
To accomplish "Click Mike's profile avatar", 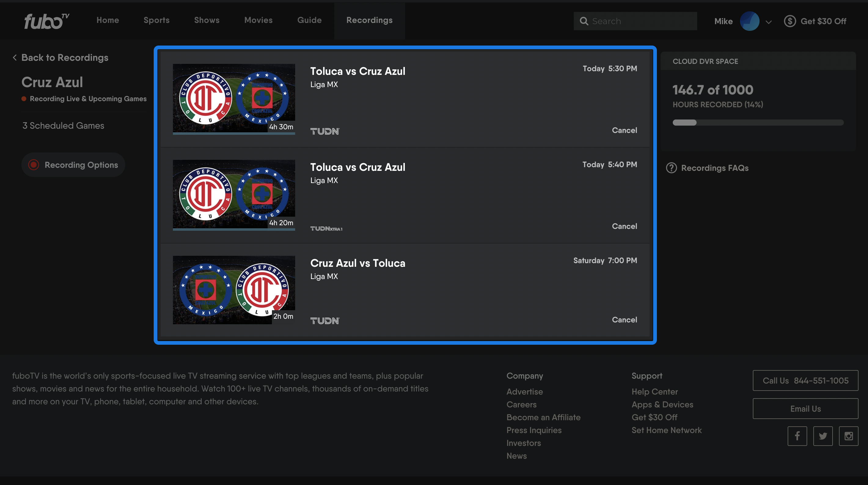I will pos(749,21).
